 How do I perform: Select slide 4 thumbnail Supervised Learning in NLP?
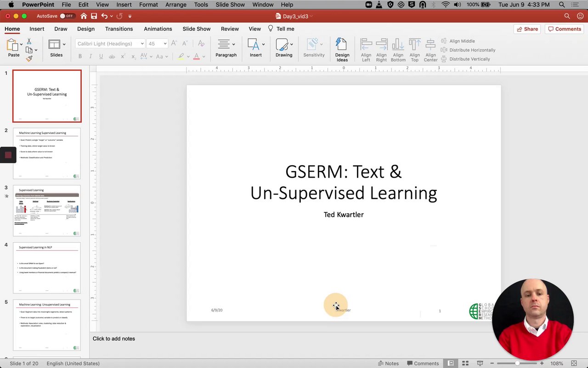click(x=47, y=268)
